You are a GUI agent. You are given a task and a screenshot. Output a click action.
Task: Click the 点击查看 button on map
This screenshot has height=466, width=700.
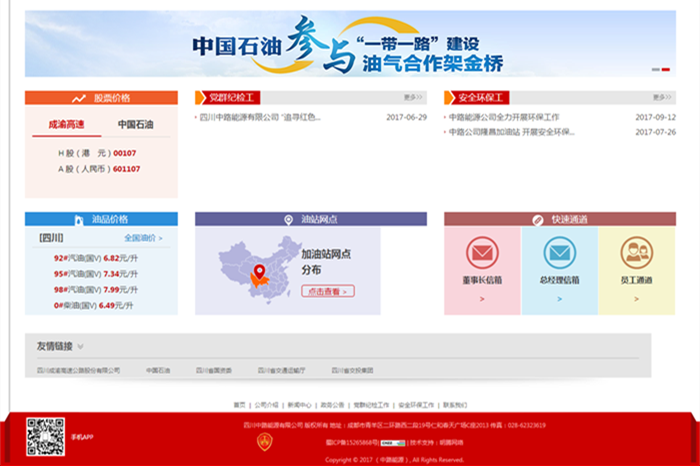tap(328, 291)
